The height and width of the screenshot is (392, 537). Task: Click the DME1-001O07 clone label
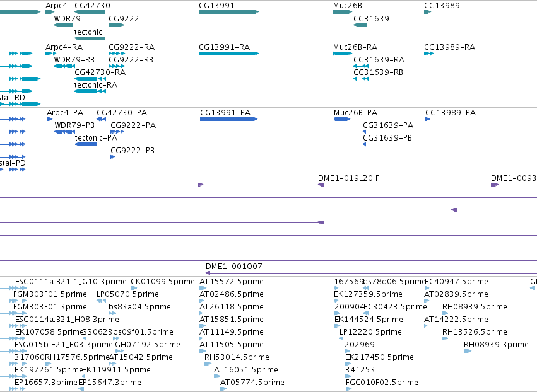[x=234, y=267]
